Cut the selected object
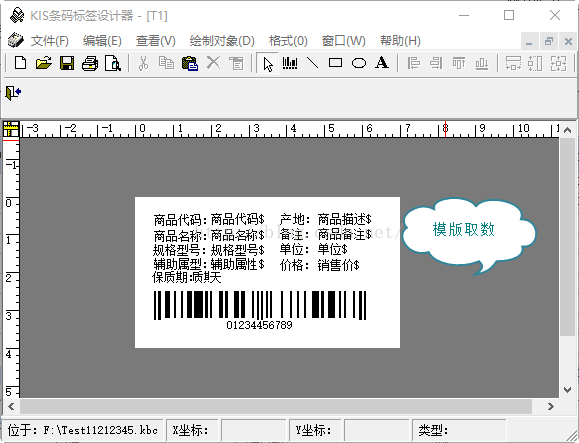The height and width of the screenshot is (443, 579). pyautogui.click(x=143, y=63)
